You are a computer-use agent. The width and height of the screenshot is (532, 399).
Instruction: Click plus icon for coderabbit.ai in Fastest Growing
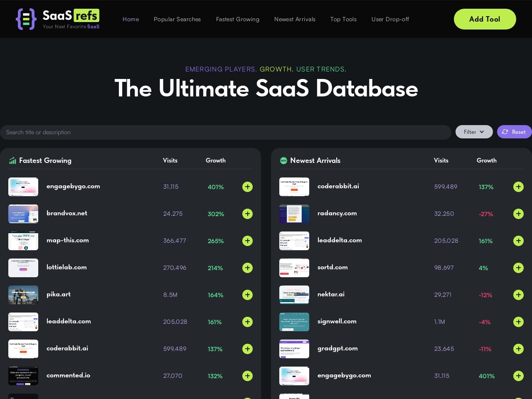click(x=247, y=349)
